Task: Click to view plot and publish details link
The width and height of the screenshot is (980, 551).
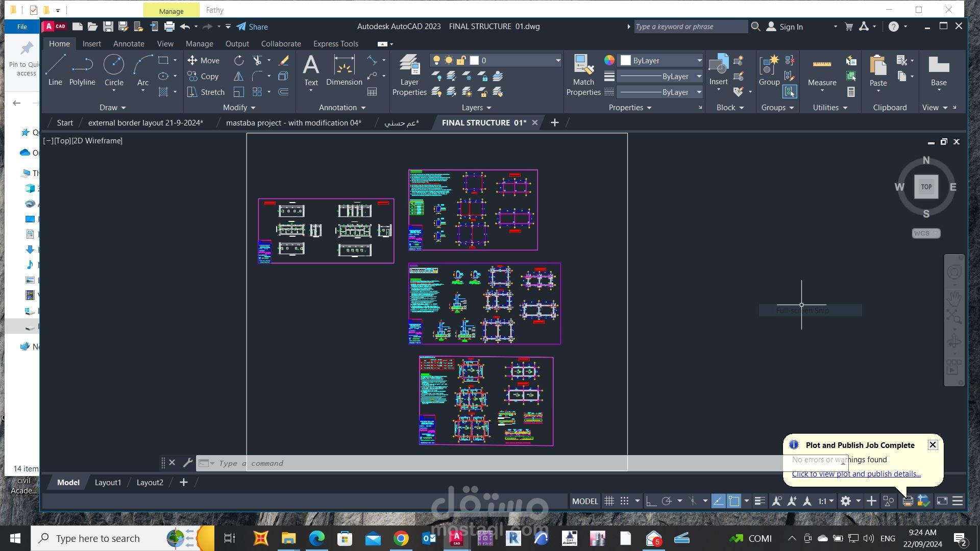Action: pyautogui.click(x=856, y=473)
